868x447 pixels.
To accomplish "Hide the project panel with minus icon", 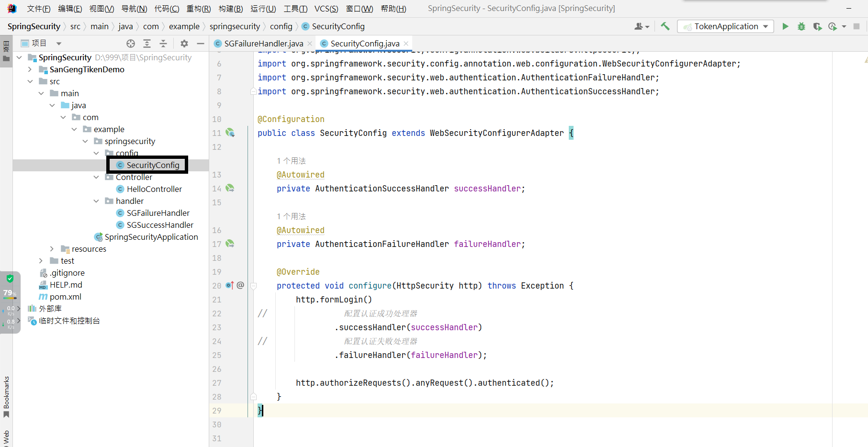I will 201,44.
